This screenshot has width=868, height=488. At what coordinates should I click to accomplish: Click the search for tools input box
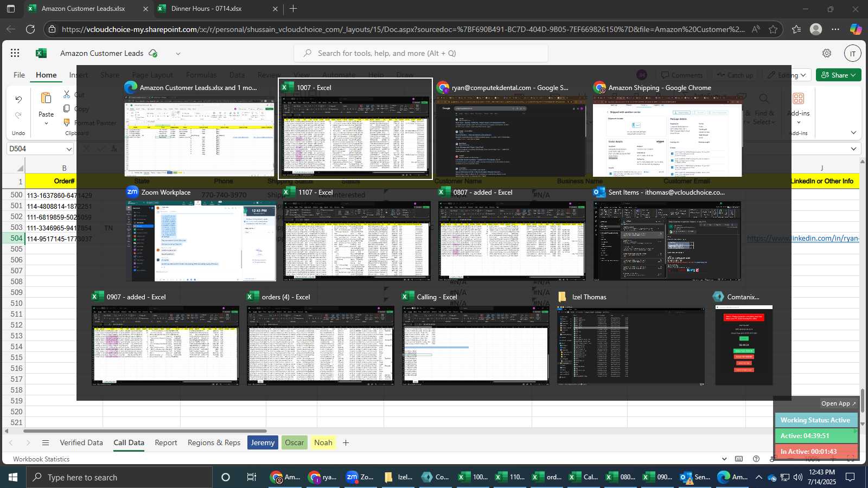[421, 53]
